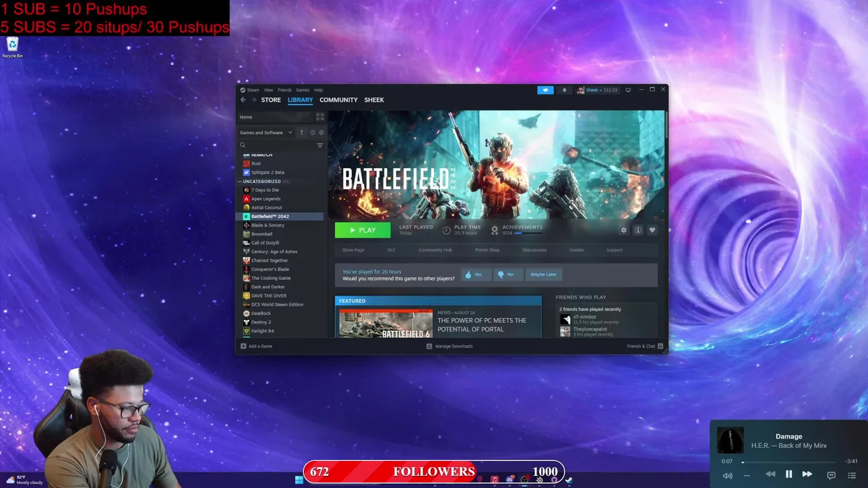
Task: Switch library to grid collections view icon
Action: (320, 117)
